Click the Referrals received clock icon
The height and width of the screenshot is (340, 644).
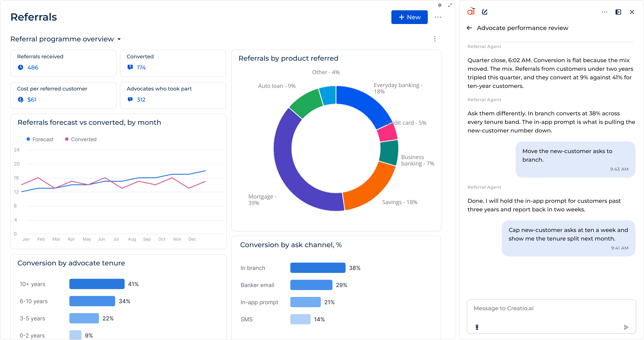[x=21, y=67]
